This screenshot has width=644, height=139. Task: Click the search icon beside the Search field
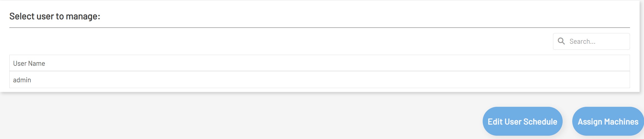[561, 41]
